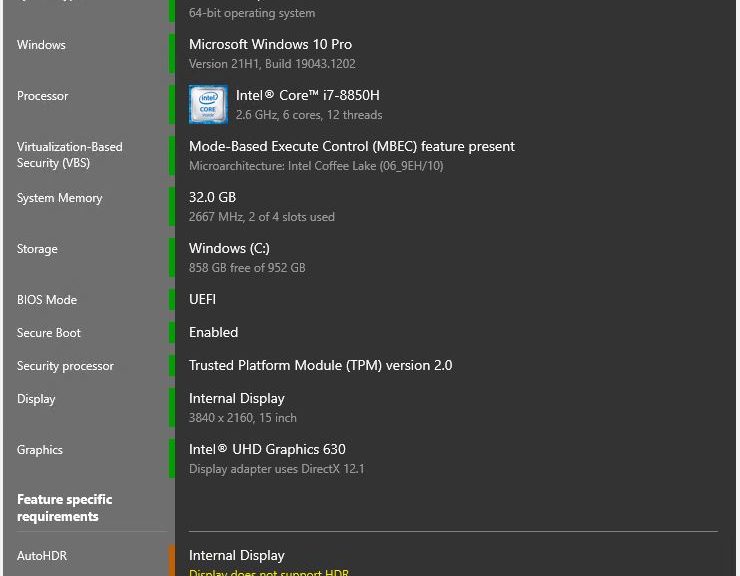This screenshot has width=740, height=576.
Task: Click the Feature specific requirements heading
Action: point(64,508)
